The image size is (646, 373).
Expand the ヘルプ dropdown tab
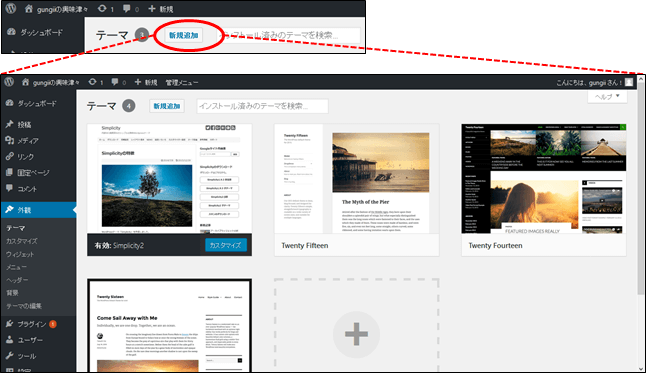(x=607, y=97)
